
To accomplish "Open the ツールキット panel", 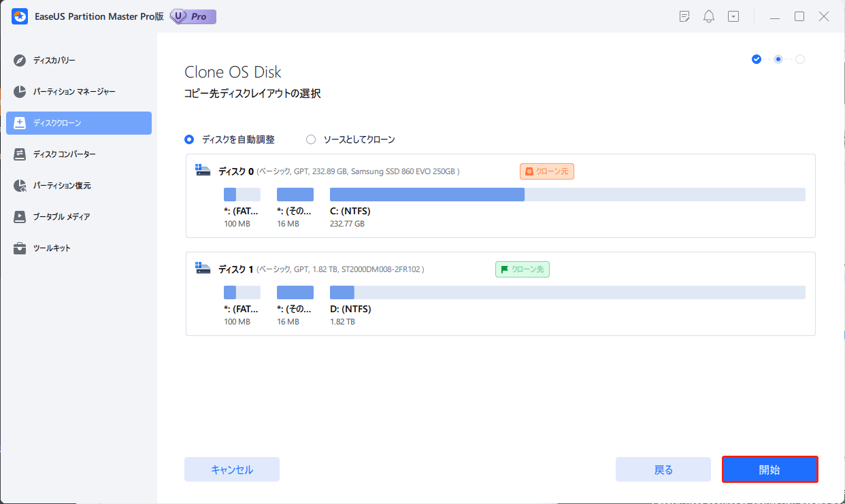I will 20,248.
